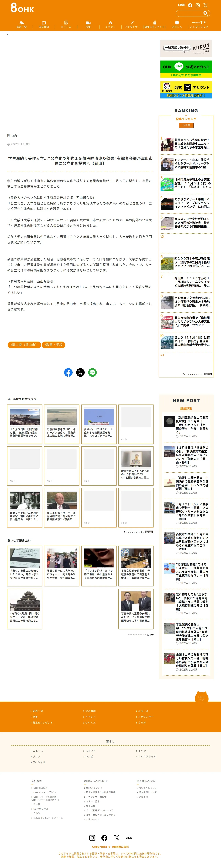Open the Instagram icon in the header
Screen dimensions: 221x868
(x=198, y=5)
